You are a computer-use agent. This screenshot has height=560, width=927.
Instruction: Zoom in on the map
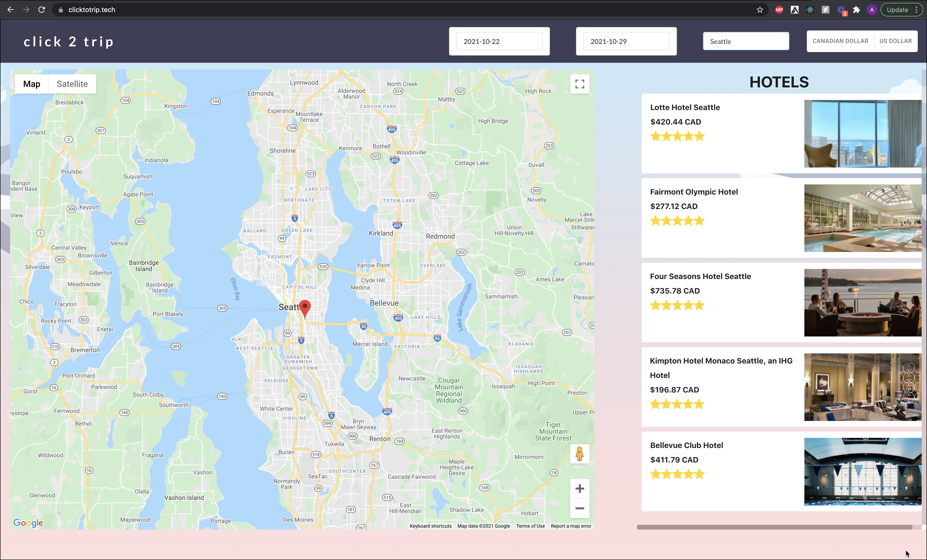coord(579,489)
